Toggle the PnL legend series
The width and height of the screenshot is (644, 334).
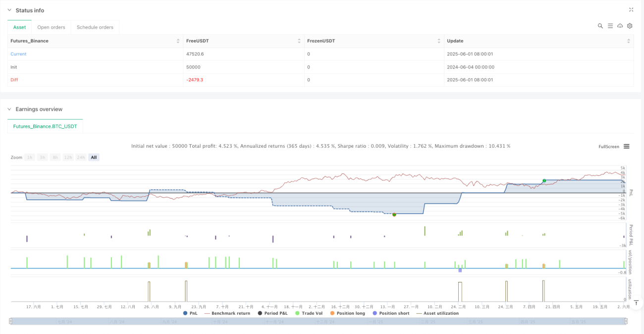coord(192,313)
